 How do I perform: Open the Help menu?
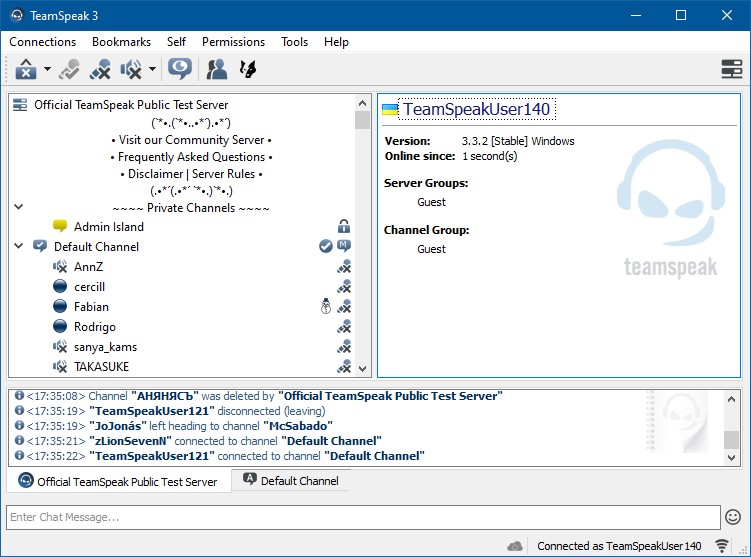(336, 42)
